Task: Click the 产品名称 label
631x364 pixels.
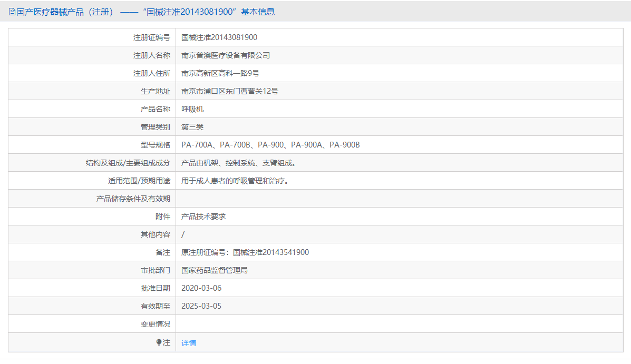Action: click(x=156, y=109)
